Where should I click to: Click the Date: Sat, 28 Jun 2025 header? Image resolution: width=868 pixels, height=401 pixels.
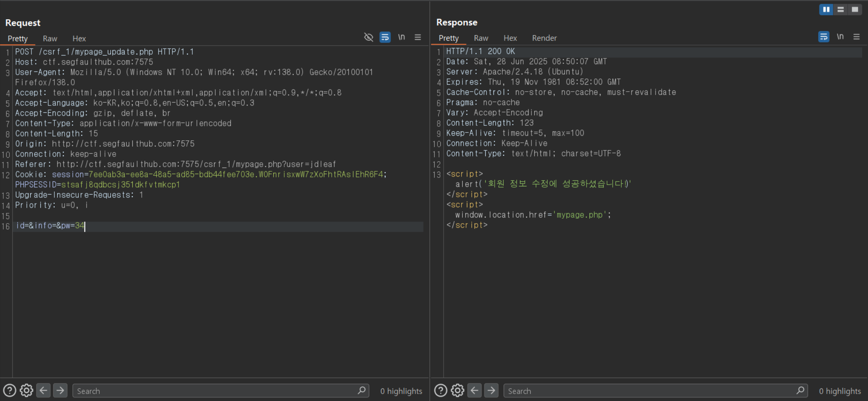click(x=527, y=62)
